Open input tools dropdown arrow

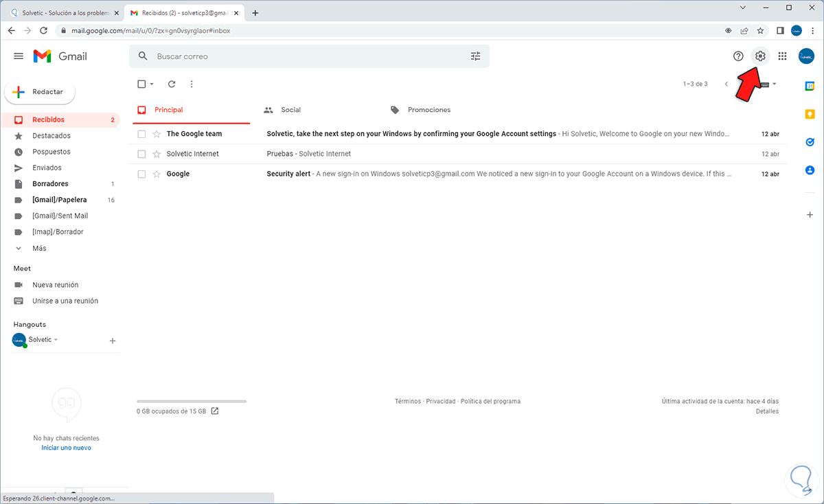point(775,84)
